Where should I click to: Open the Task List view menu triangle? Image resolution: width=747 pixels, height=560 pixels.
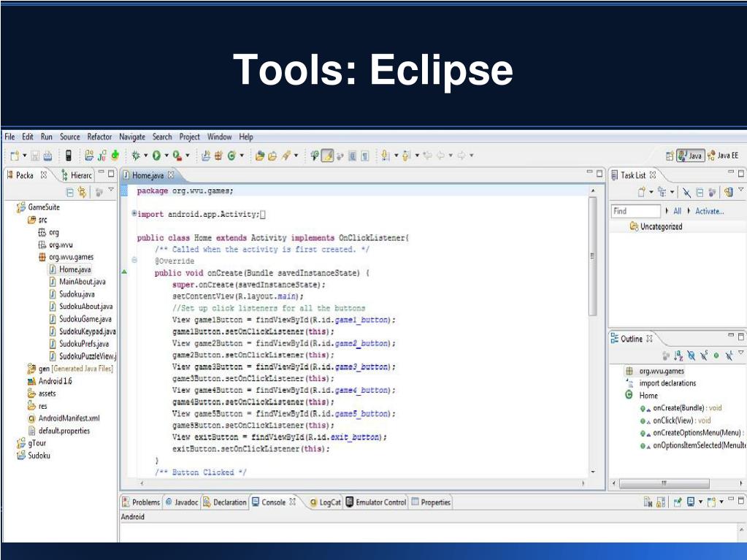(x=741, y=190)
